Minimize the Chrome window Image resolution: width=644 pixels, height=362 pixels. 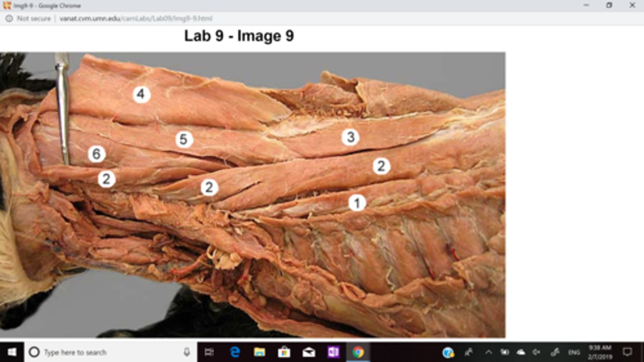click(586, 5)
